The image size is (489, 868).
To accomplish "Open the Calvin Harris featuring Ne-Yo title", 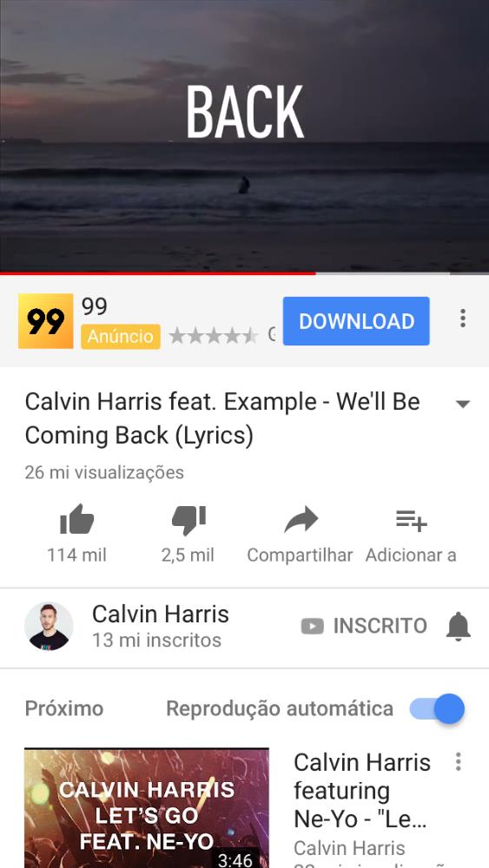I will (x=362, y=791).
